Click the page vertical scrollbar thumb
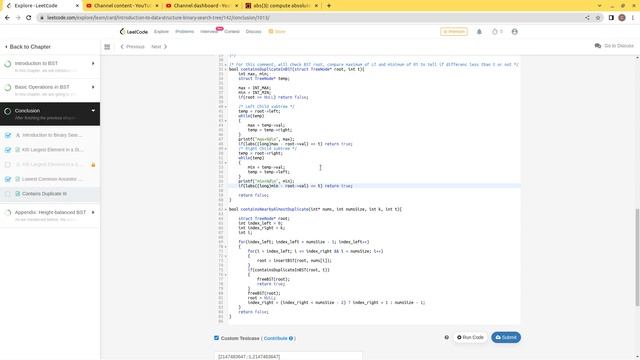 (x=637, y=257)
